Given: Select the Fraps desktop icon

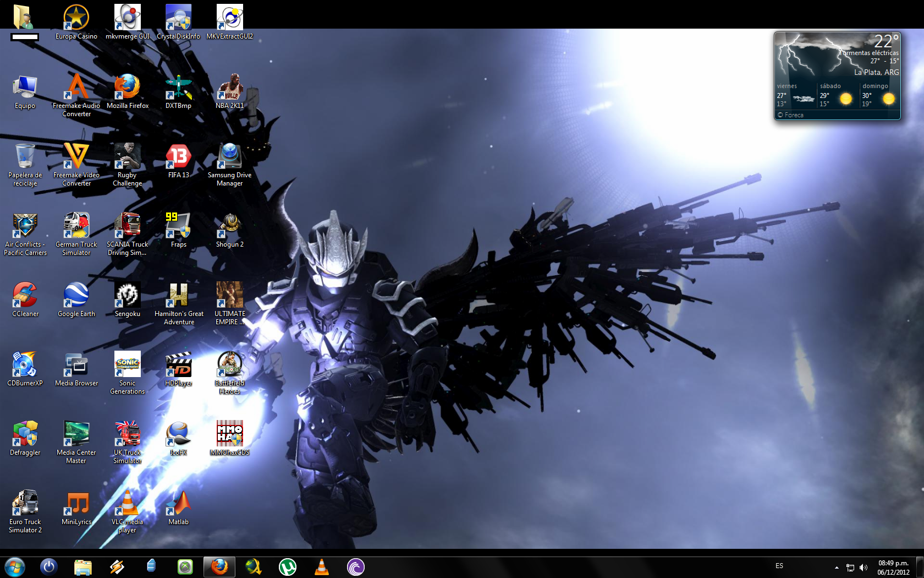Looking at the screenshot, I should [x=179, y=230].
